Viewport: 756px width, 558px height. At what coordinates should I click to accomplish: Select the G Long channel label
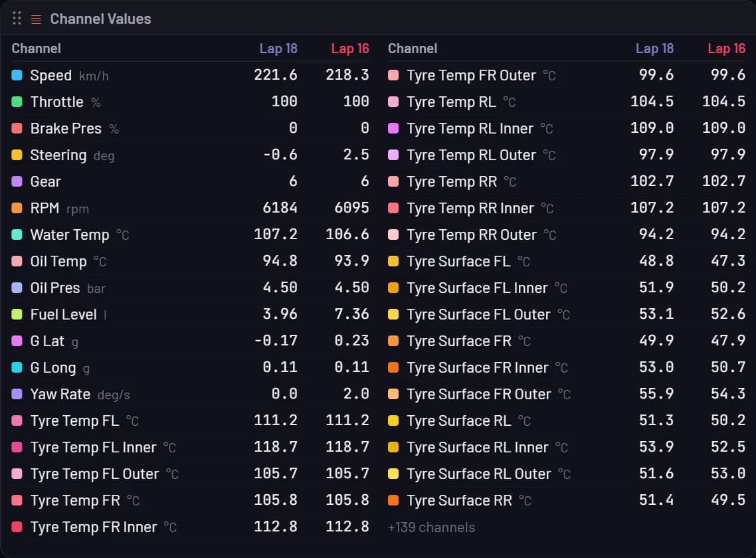(x=53, y=367)
